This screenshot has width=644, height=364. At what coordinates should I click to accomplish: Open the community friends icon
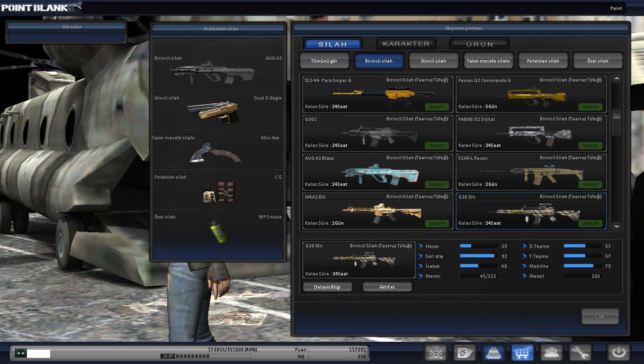click(552, 353)
